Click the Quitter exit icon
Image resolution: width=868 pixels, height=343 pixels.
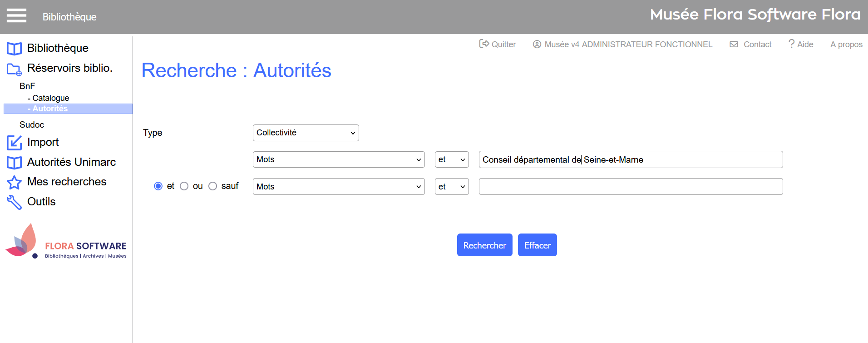click(484, 44)
